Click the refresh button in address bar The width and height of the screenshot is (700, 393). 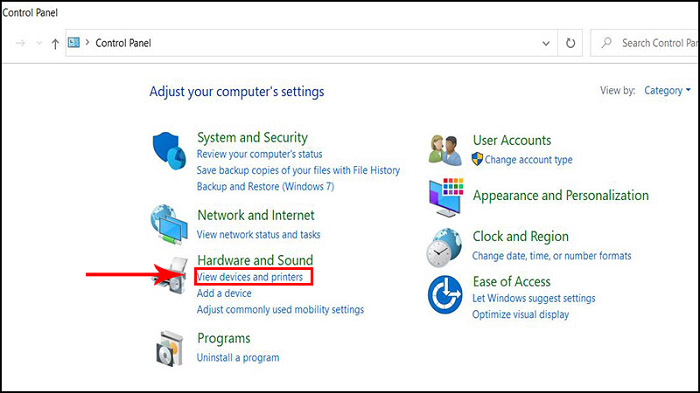[x=570, y=43]
